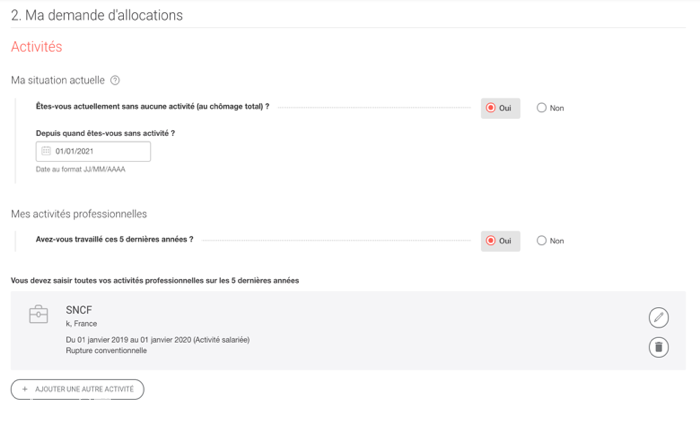
Task: Click the Mes activités professionnelles heading
Action: pyautogui.click(x=79, y=214)
